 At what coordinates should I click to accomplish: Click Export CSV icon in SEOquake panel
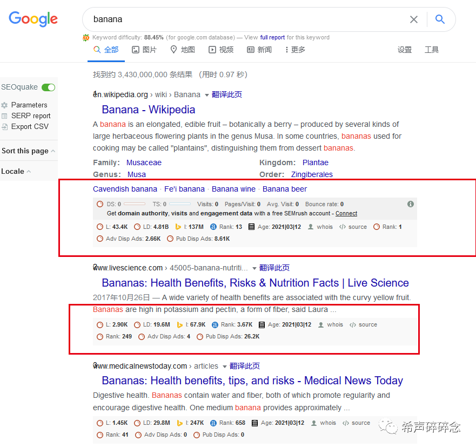pos(4,127)
